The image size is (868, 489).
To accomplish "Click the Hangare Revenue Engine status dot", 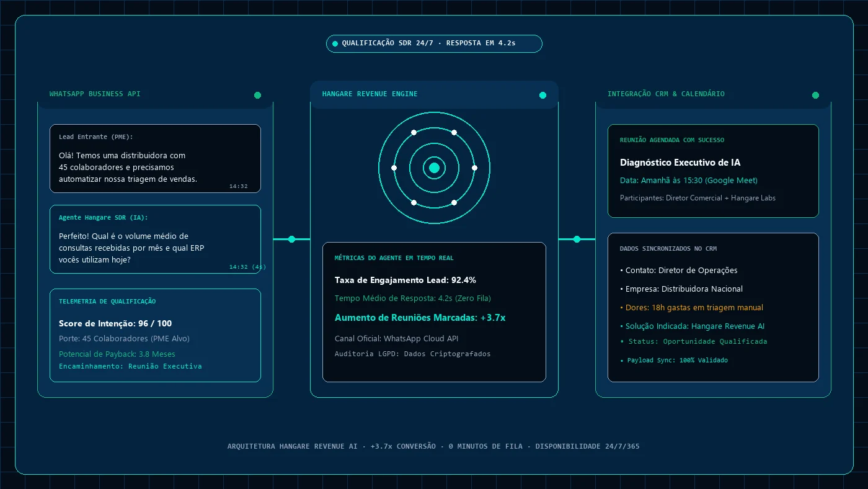I will tap(542, 95).
